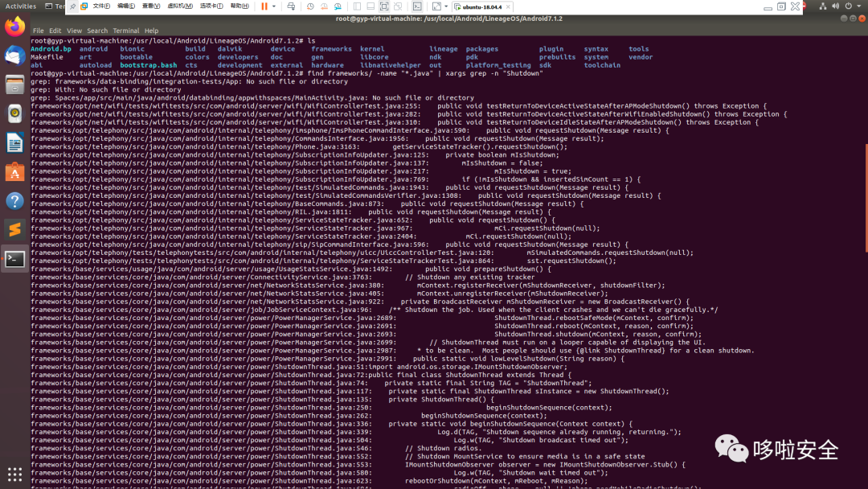The image size is (868, 489).
Task: Click the RIL.java:1811 result line
Action: 291,212
